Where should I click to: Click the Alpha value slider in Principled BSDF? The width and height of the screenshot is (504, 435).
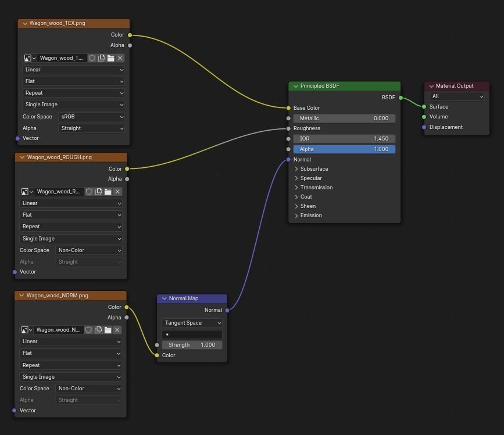344,149
